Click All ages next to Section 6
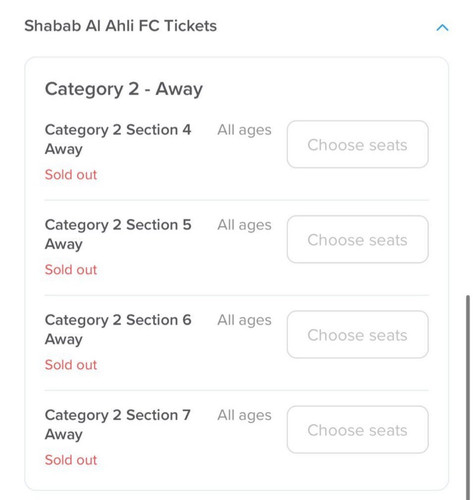Screen dimensions: 473x500 pyautogui.click(x=244, y=321)
